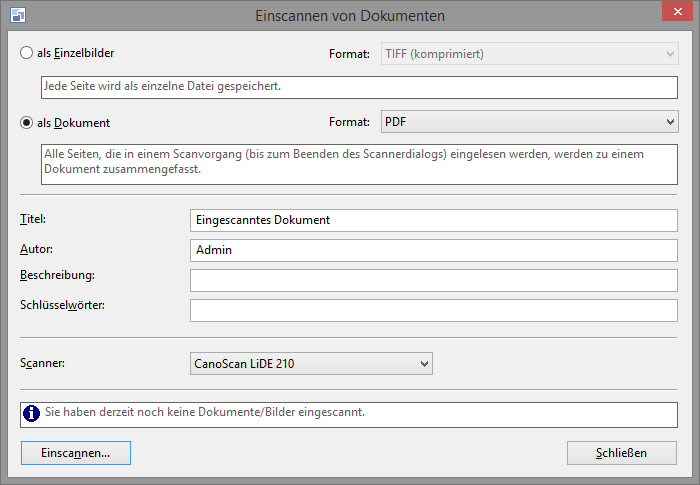Image resolution: width=700 pixels, height=485 pixels.
Task: Select the "als Einzelbilder" radio button
Action: click(27, 53)
